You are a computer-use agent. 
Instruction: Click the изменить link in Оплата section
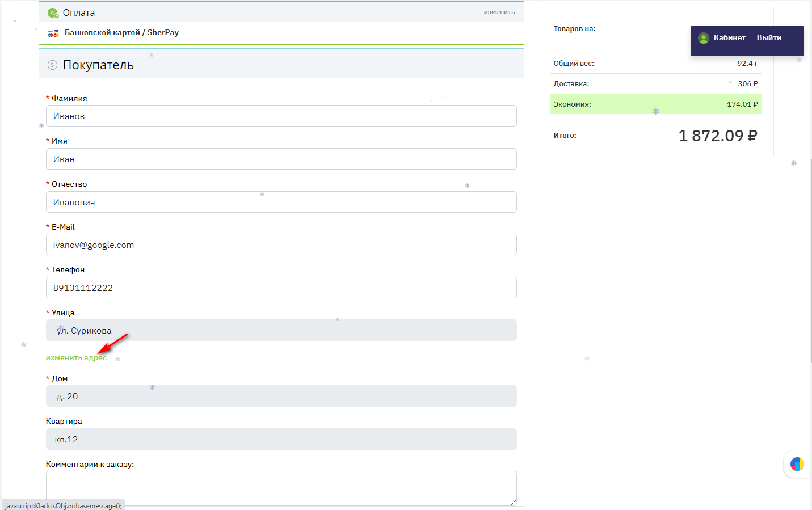499,12
